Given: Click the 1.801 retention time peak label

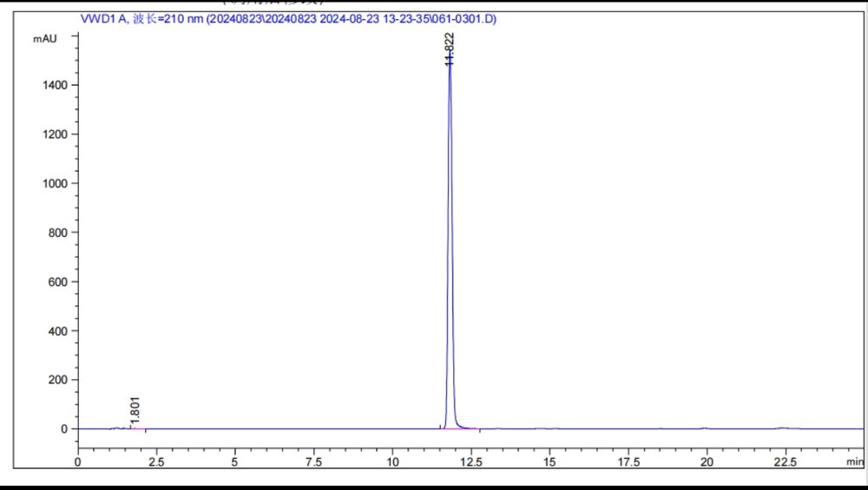Looking at the screenshot, I should point(135,408).
